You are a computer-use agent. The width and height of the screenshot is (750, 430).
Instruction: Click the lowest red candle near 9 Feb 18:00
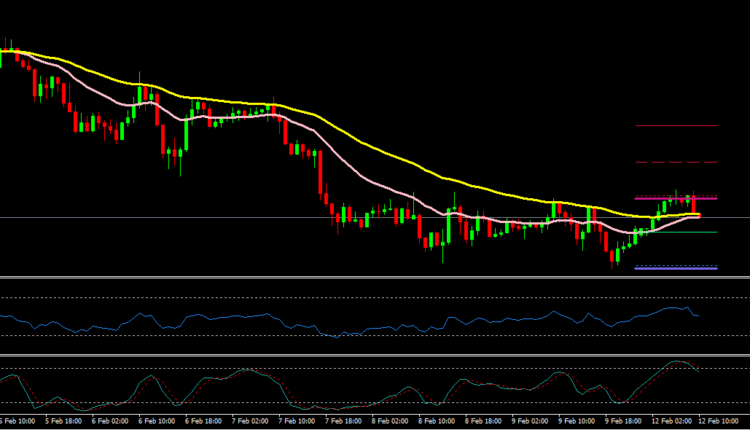tap(614, 258)
